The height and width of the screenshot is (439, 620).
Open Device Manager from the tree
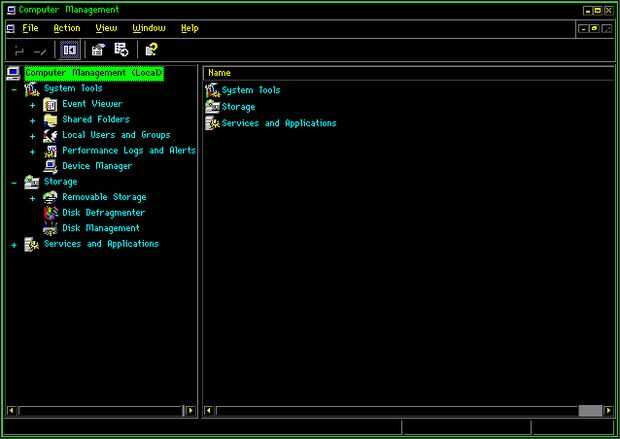click(x=97, y=167)
